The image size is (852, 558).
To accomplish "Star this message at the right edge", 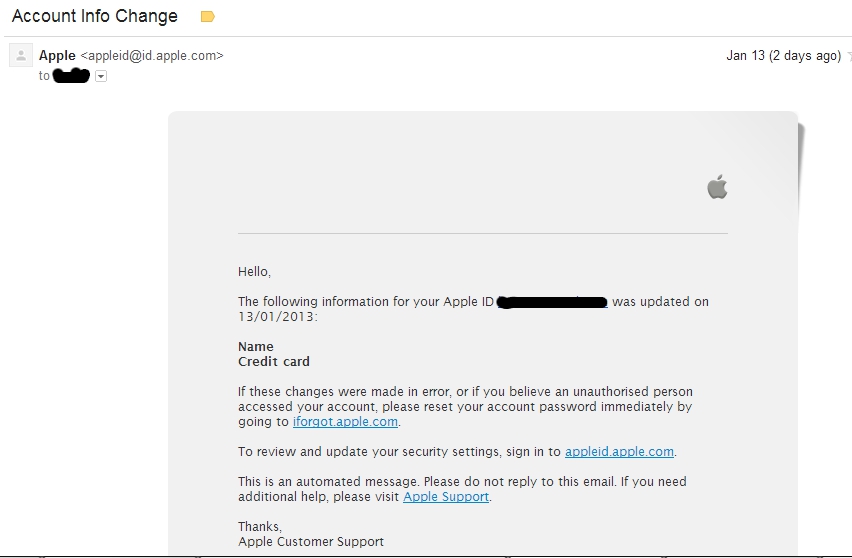I will tap(849, 56).
